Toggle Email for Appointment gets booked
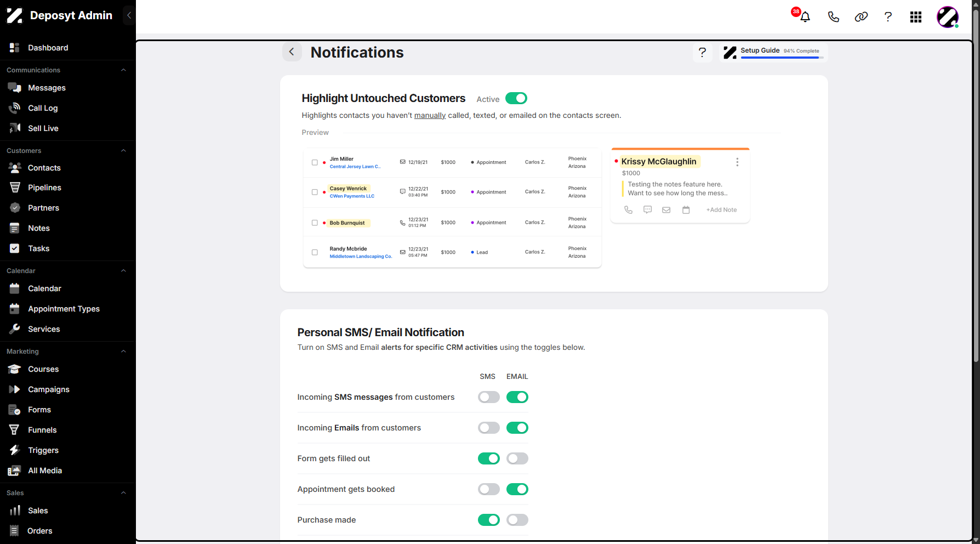 point(517,489)
